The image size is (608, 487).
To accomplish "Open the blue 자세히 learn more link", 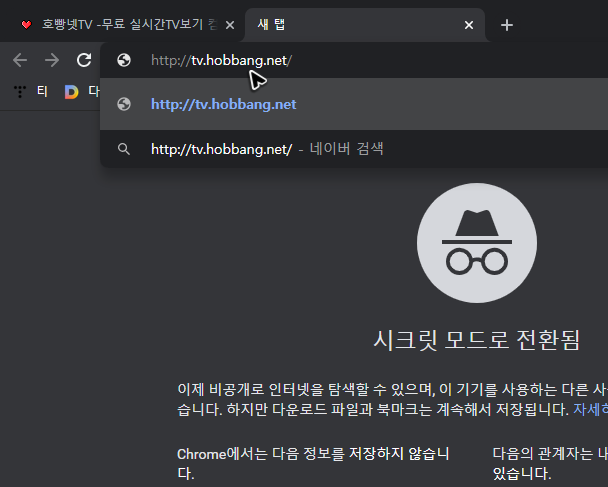I will tap(590, 409).
